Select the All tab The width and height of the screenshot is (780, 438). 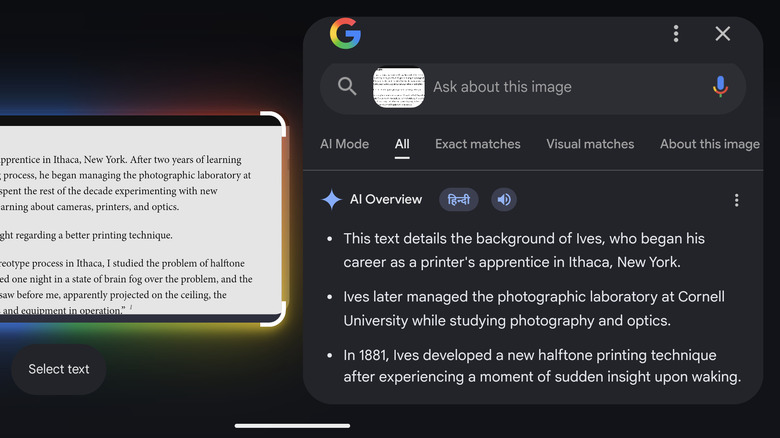click(x=402, y=144)
